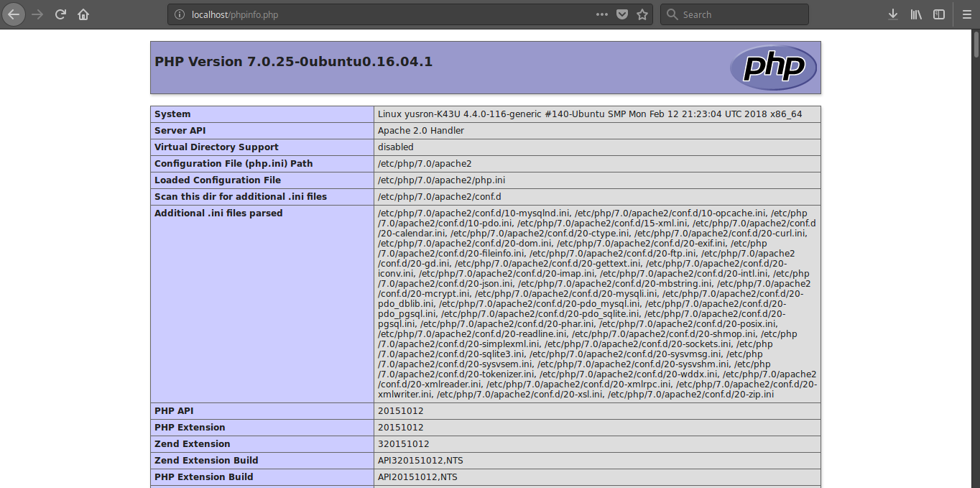The height and width of the screenshot is (488, 980).
Task: Open the Library menu
Action: pos(916,14)
